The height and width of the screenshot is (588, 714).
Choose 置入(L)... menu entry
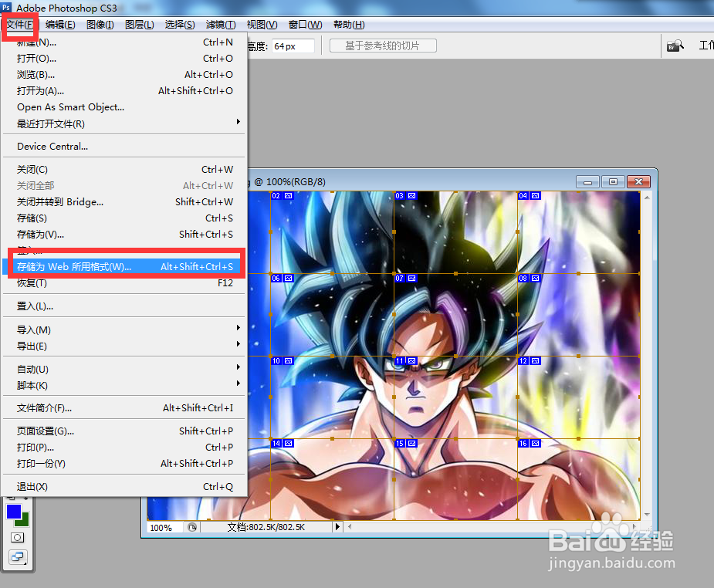click(x=124, y=306)
